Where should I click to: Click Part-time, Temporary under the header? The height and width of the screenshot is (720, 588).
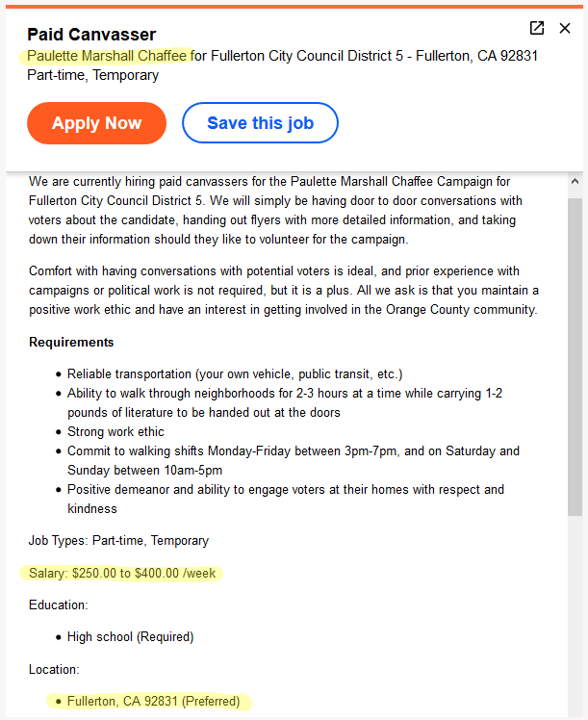click(x=92, y=75)
